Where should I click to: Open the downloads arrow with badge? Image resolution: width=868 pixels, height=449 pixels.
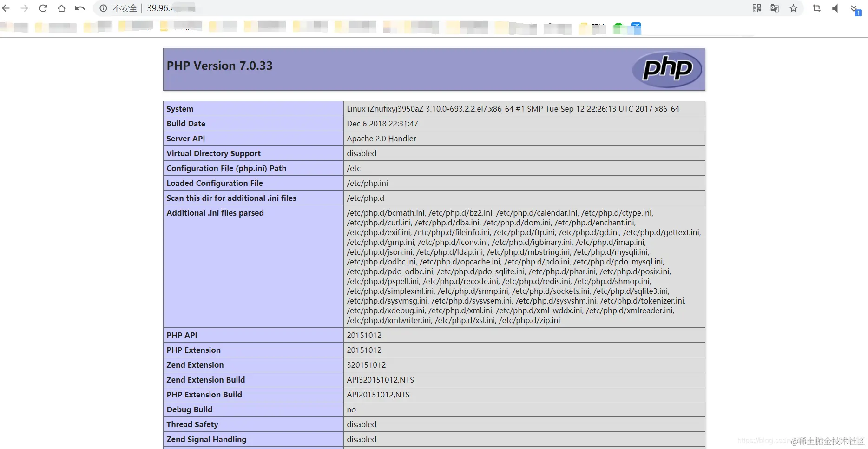point(855,9)
